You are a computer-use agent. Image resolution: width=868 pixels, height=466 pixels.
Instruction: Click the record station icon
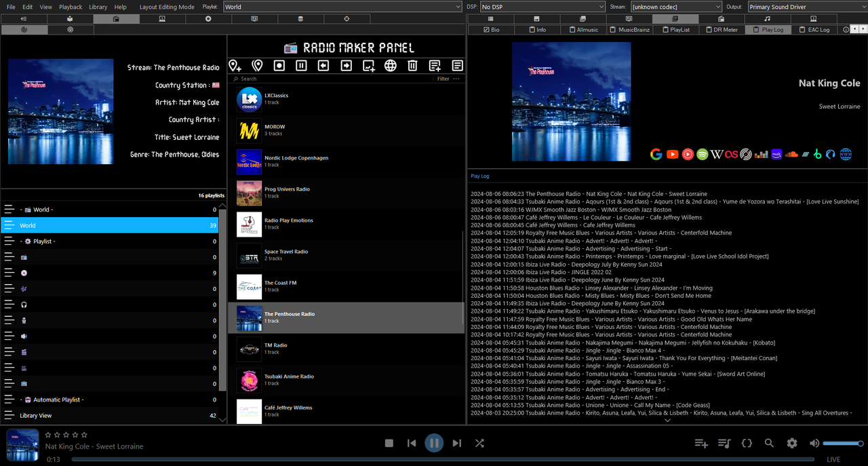279,66
